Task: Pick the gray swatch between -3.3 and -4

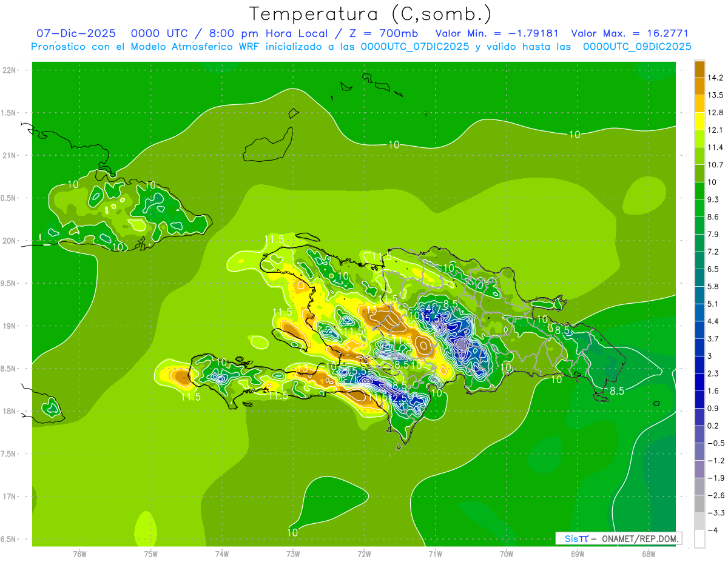Action: coord(699,521)
